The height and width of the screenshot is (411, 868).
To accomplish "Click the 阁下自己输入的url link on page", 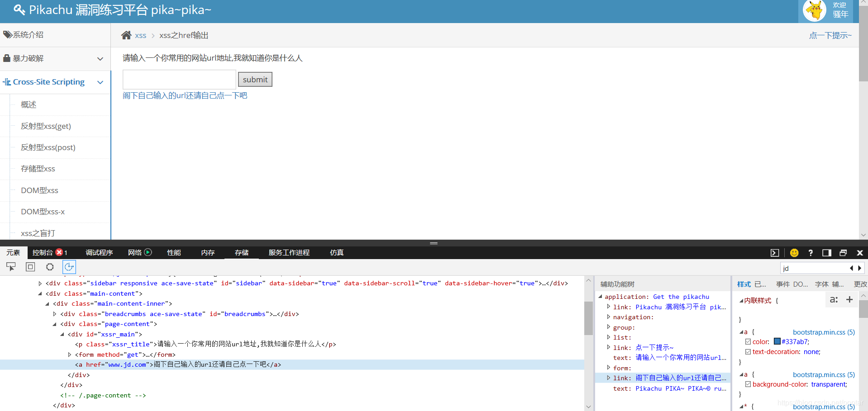I will pyautogui.click(x=185, y=95).
